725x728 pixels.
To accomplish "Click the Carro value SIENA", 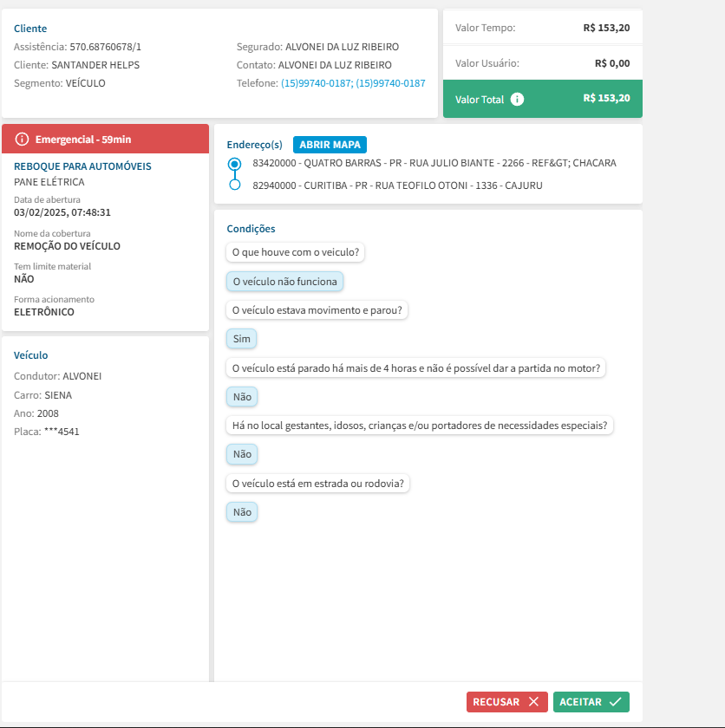I will [58, 395].
